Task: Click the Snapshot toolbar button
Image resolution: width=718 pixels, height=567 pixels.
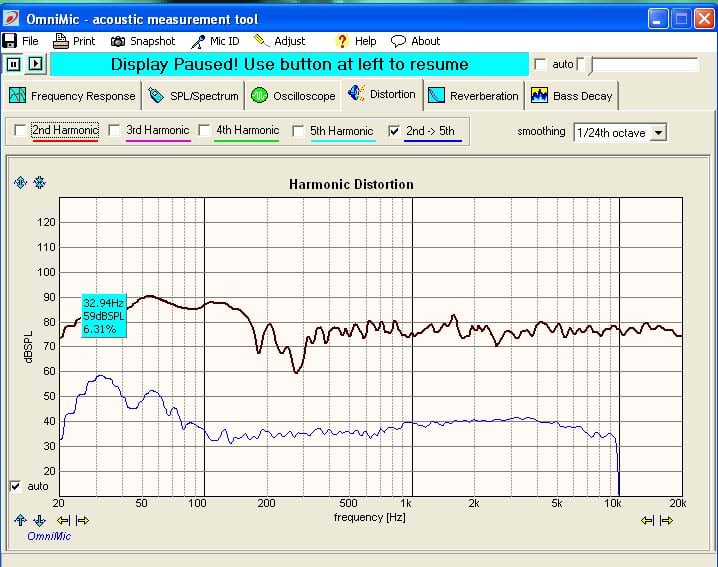Action: tap(143, 41)
